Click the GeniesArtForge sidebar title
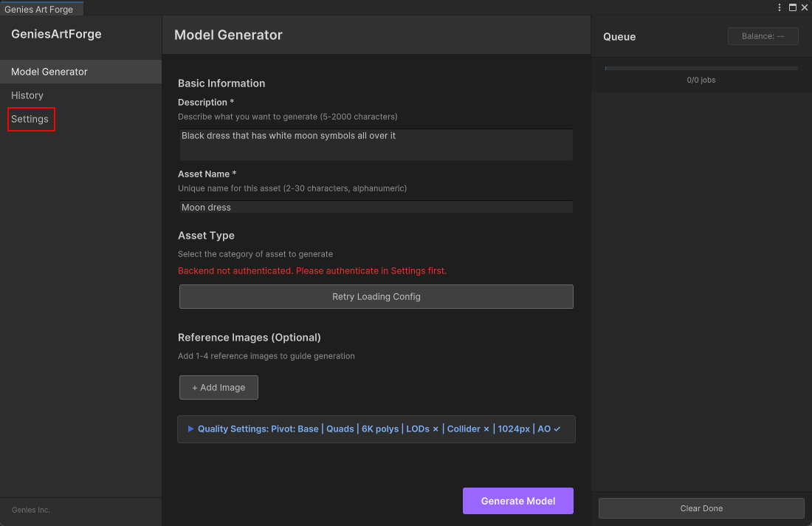Screen dimensions: 812x526 (56, 34)
